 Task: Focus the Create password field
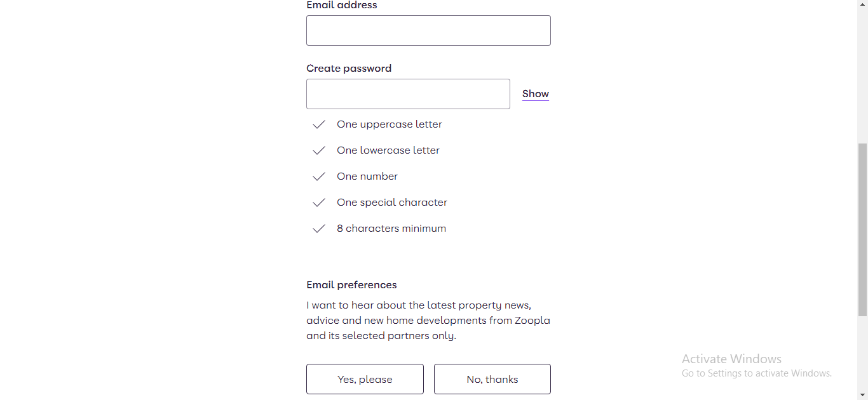click(x=408, y=94)
